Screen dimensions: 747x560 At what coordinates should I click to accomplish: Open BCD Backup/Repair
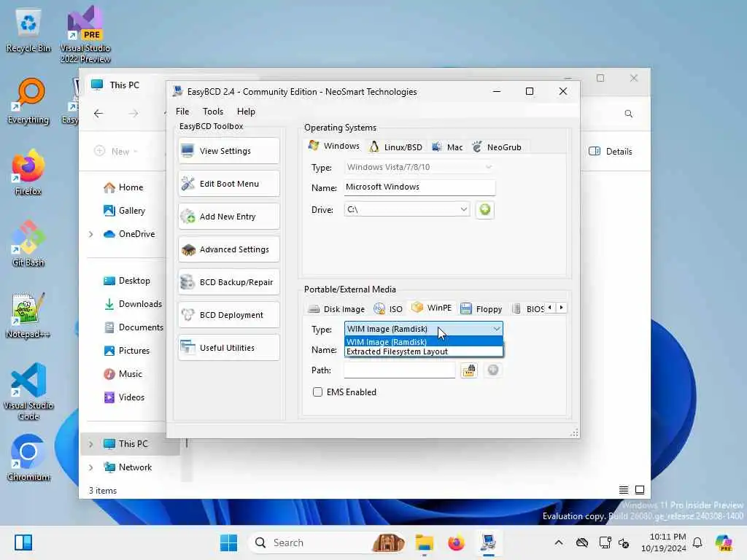(228, 282)
